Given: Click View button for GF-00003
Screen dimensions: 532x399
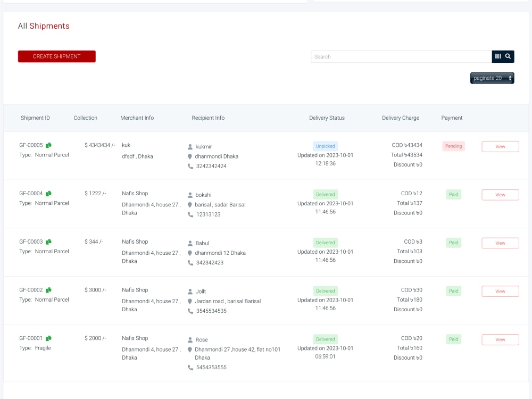Looking at the screenshot, I should pyautogui.click(x=500, y=243).
